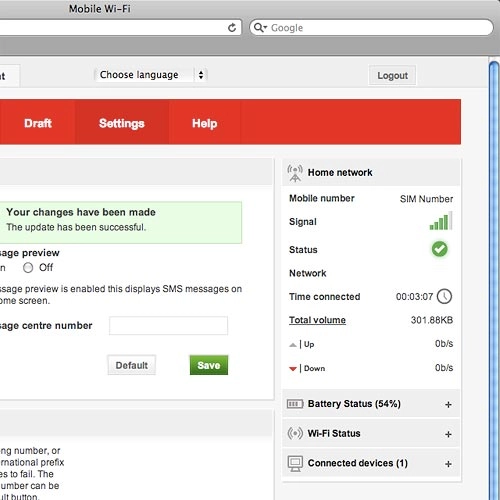Open the Choose language dropdown
The height and width of the screenshot is (500, 500).
pyautogui.click(x=151, y=75)
